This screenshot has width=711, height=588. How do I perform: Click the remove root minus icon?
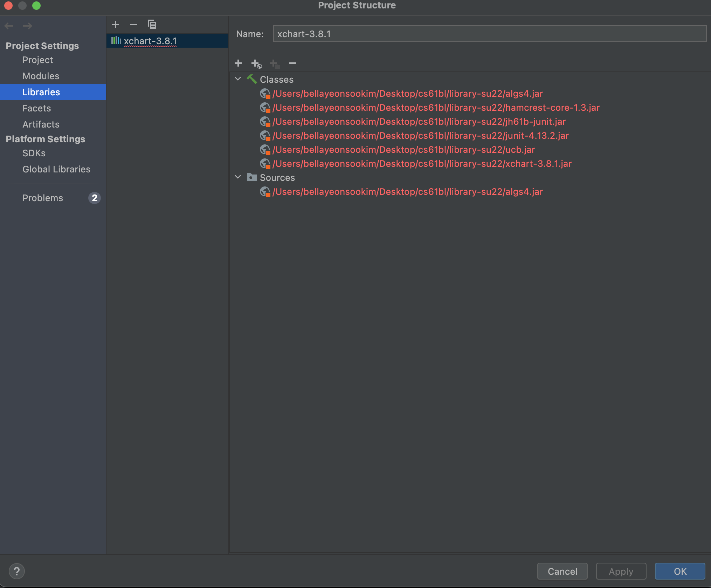coord(293,63)
